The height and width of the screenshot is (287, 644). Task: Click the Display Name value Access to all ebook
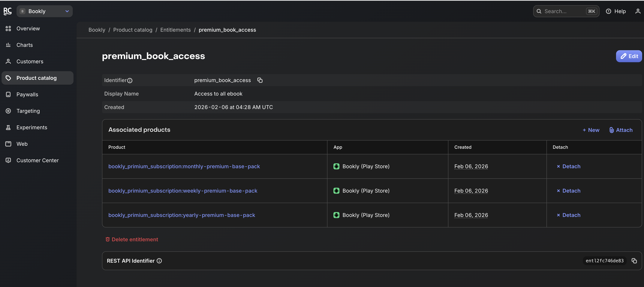click(x=218, y=94)
